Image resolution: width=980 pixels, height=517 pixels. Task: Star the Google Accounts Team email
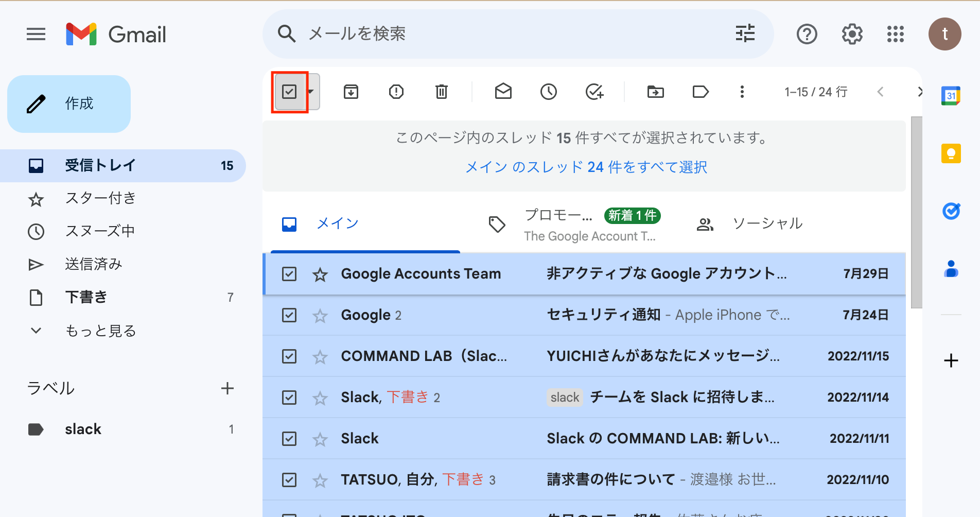coord(320,274)
